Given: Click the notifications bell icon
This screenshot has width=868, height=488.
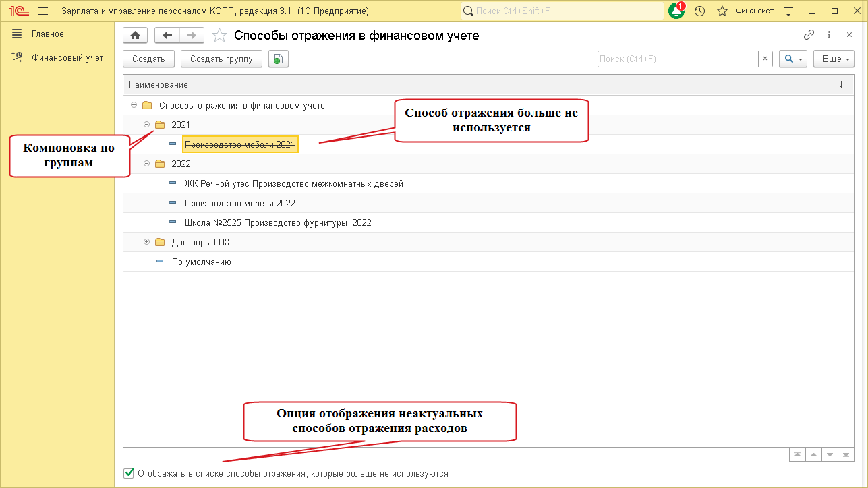Looking at the screenshot, I should [676, 11].
